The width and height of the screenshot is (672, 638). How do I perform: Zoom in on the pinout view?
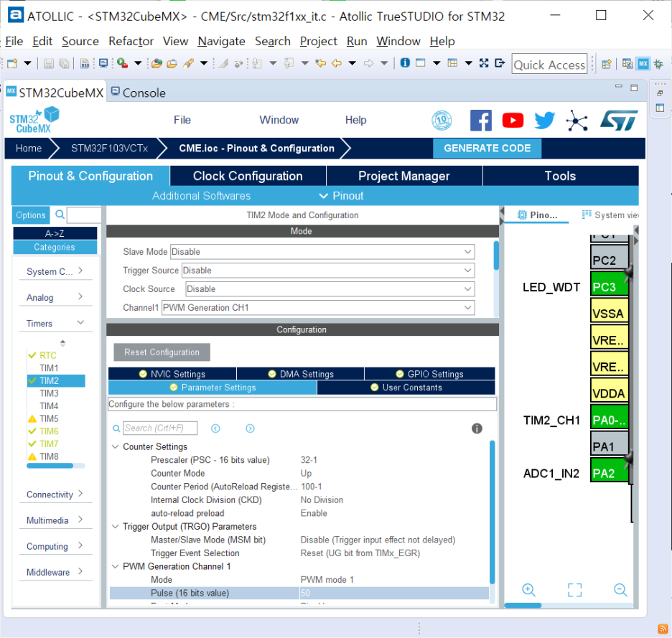tap(528, 590)
